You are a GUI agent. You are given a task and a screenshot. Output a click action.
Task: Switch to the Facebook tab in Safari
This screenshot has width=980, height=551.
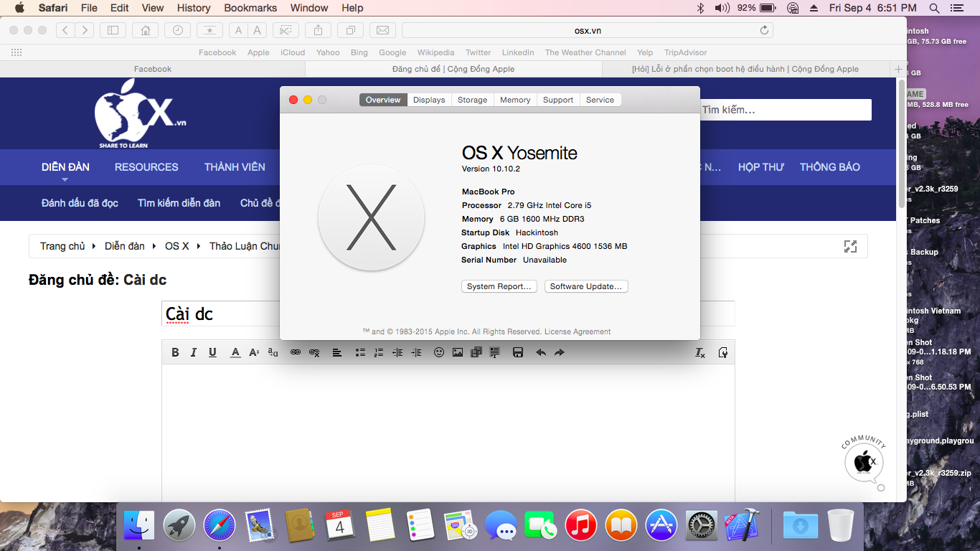click(x=153, y=69)
